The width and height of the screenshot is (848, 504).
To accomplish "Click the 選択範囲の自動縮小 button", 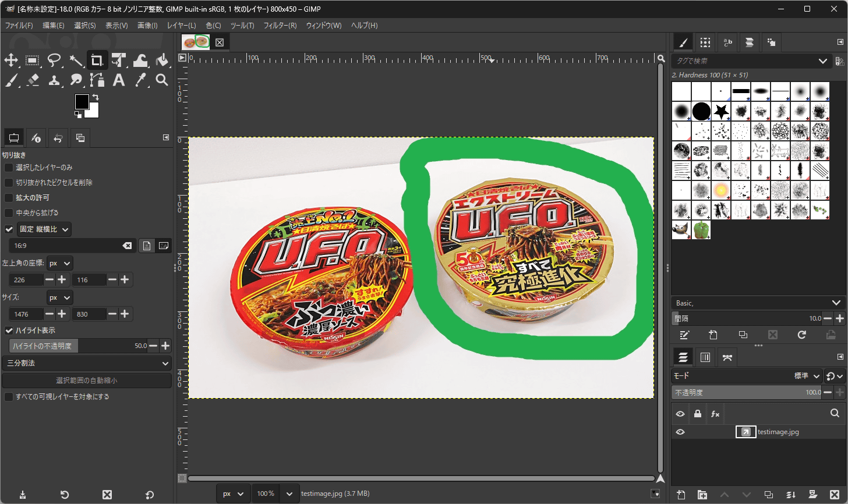I will tap(87, 381).
